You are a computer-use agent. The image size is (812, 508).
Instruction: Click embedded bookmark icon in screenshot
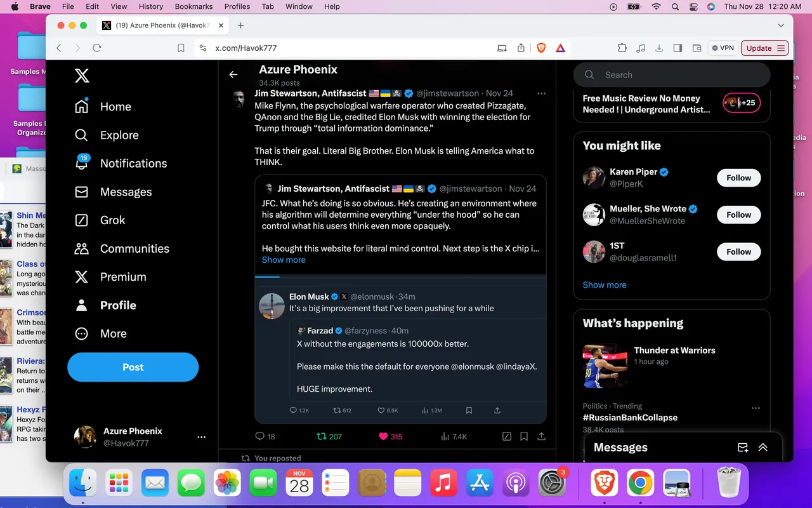point(469,410)
